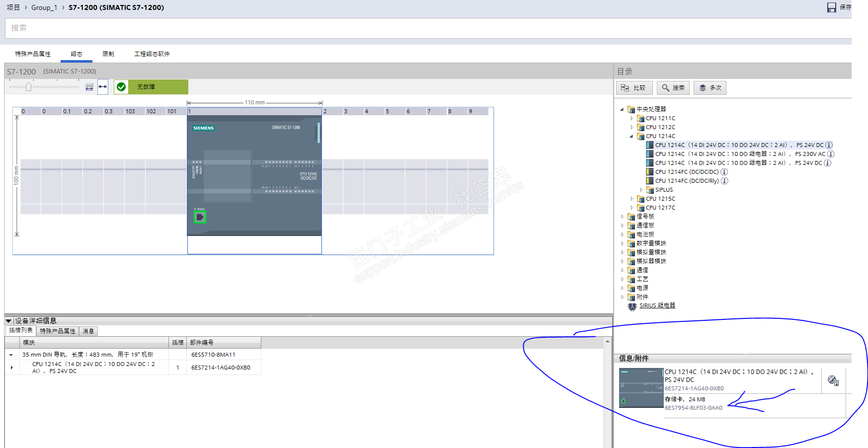
Task: Open info for CPU 1214C PS 230V AC
Action: [x=831, y=154]
